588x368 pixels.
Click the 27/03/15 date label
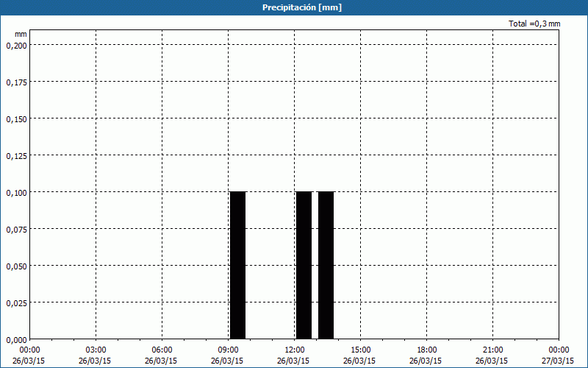pos(558,361)
